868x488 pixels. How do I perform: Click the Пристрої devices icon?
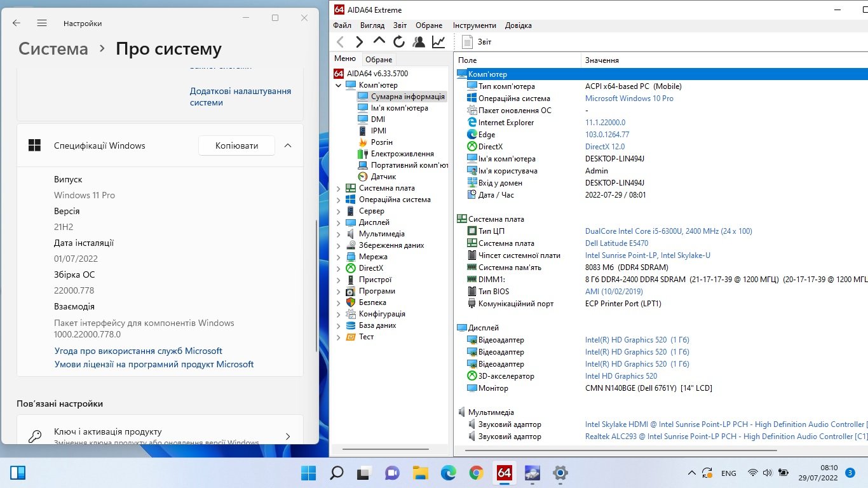pyautogui.click(x=351, y=280)
